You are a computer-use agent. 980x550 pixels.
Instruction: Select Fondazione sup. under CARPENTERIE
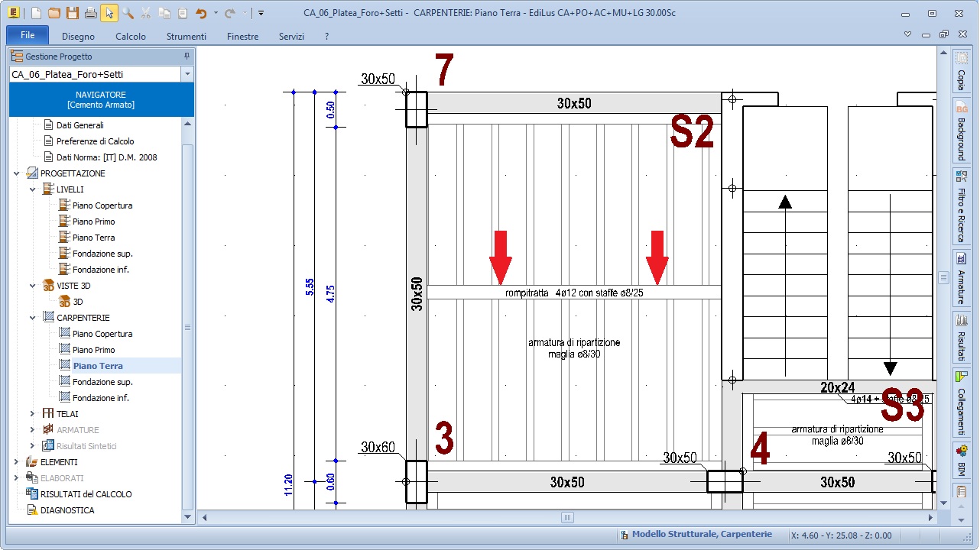tap(102, 382)
